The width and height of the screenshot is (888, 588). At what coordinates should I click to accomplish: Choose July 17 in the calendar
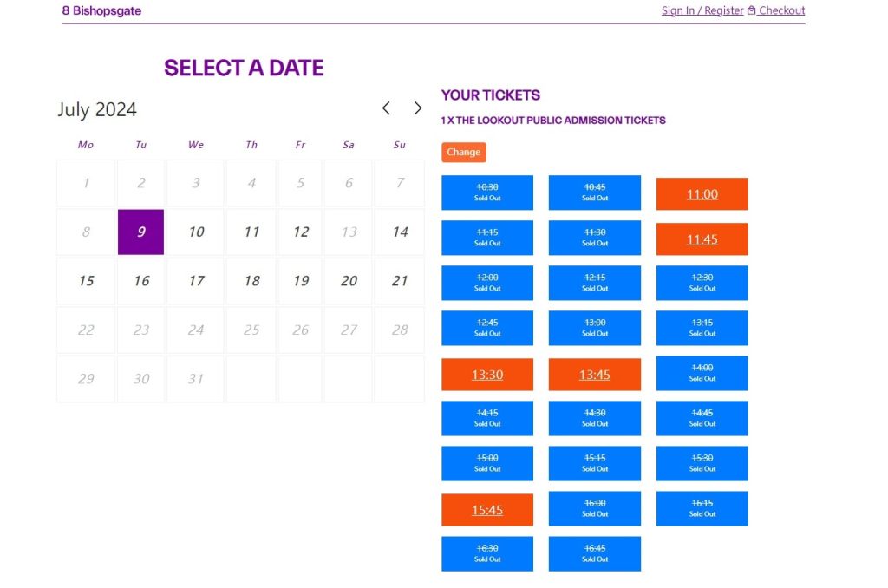(196, 281)
